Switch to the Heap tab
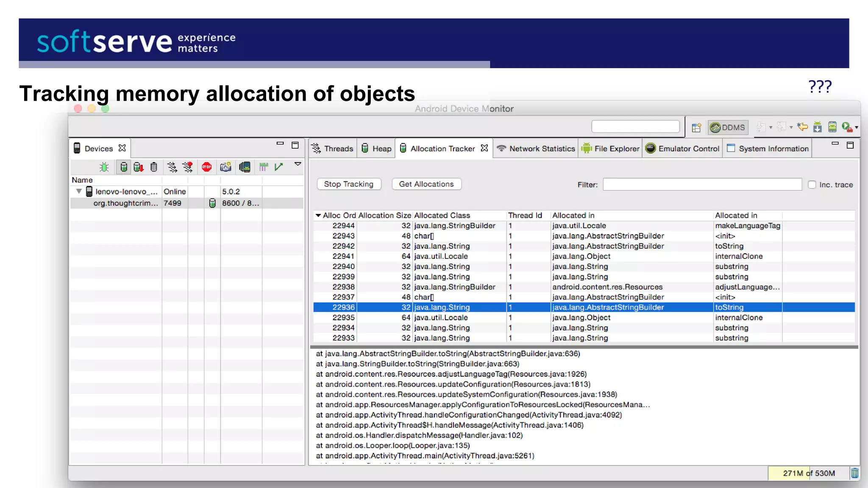 376,149
